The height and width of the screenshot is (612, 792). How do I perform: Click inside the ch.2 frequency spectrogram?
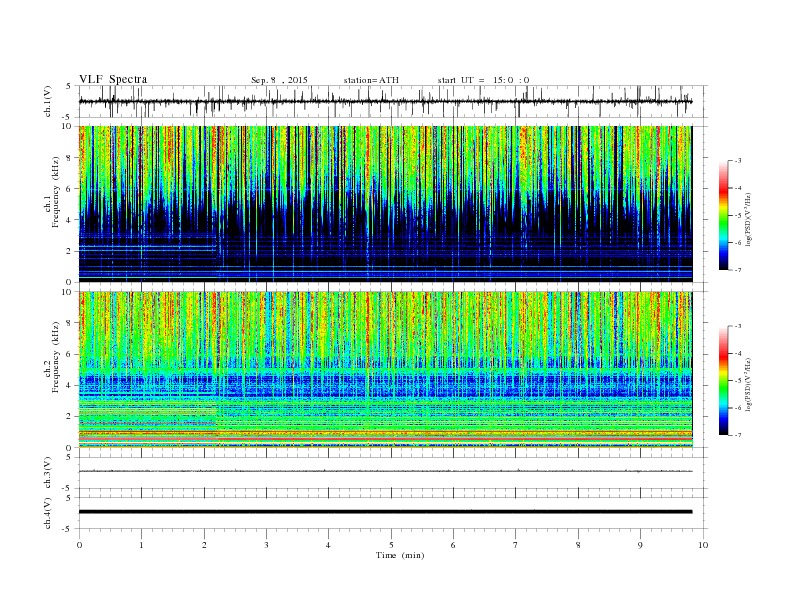point(385,369)
